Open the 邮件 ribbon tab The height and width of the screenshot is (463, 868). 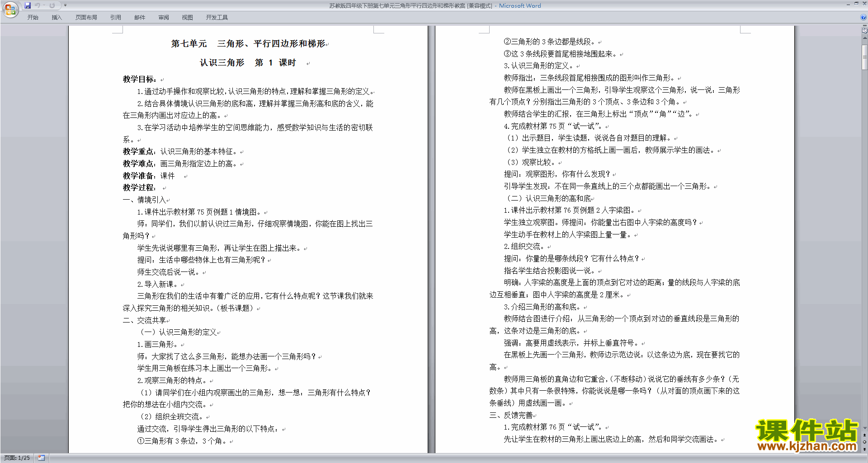point(140,17)
